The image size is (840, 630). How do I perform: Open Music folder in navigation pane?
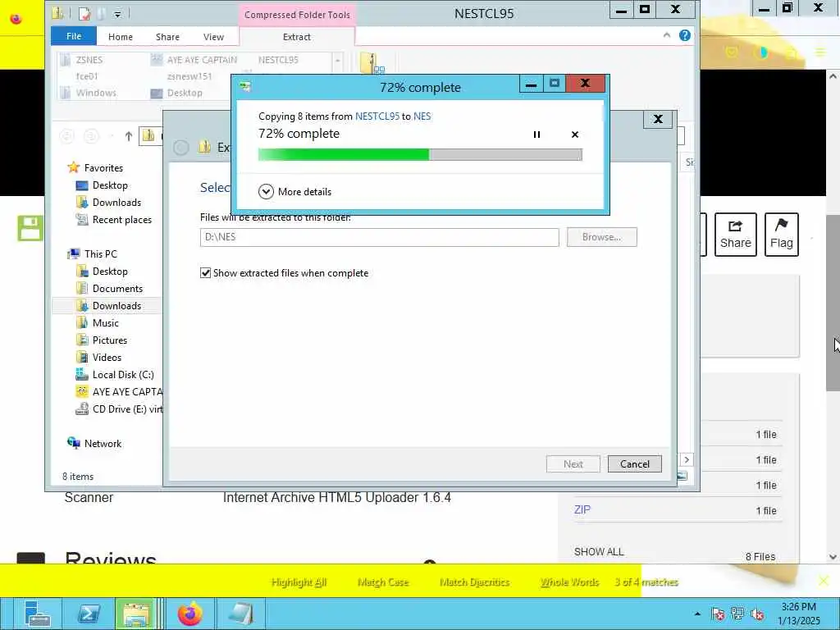[105, 323]
